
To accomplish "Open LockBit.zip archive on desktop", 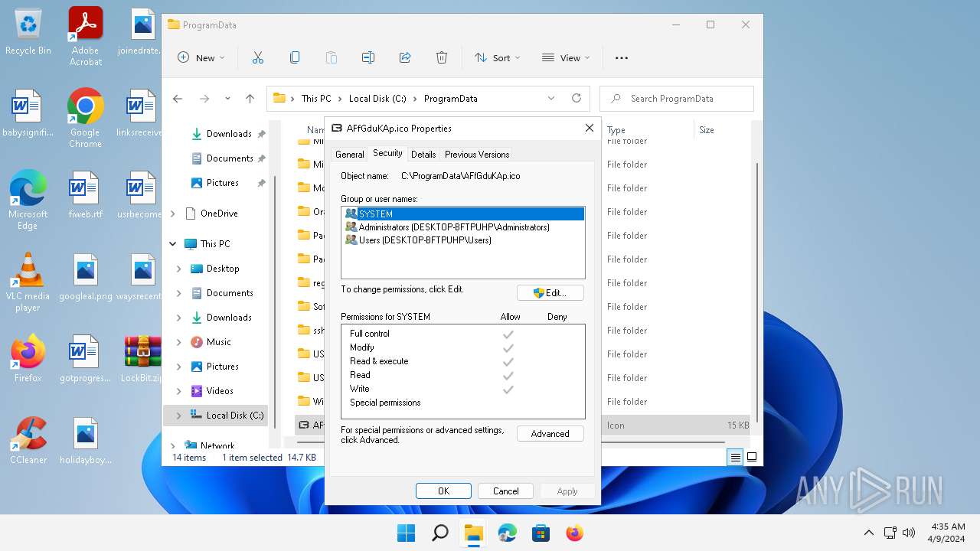I will coord(142,358).
